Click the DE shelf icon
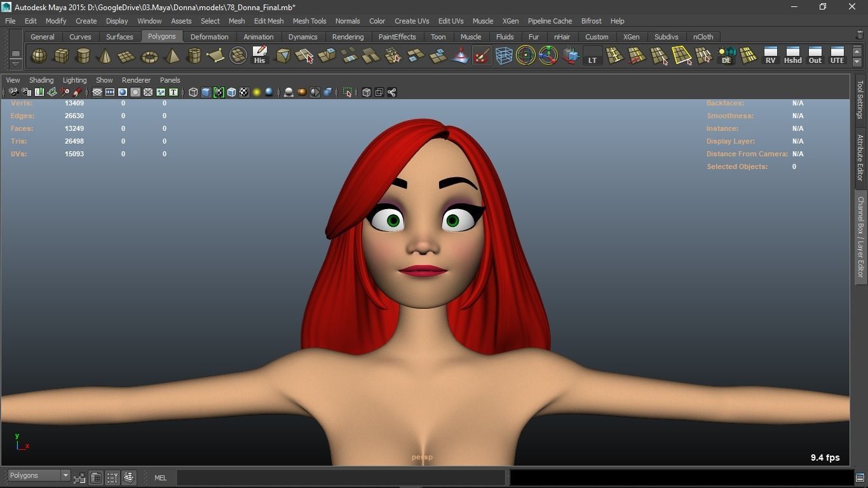The width and height of the screenshot is (868, 488). (x=726, y=56)
